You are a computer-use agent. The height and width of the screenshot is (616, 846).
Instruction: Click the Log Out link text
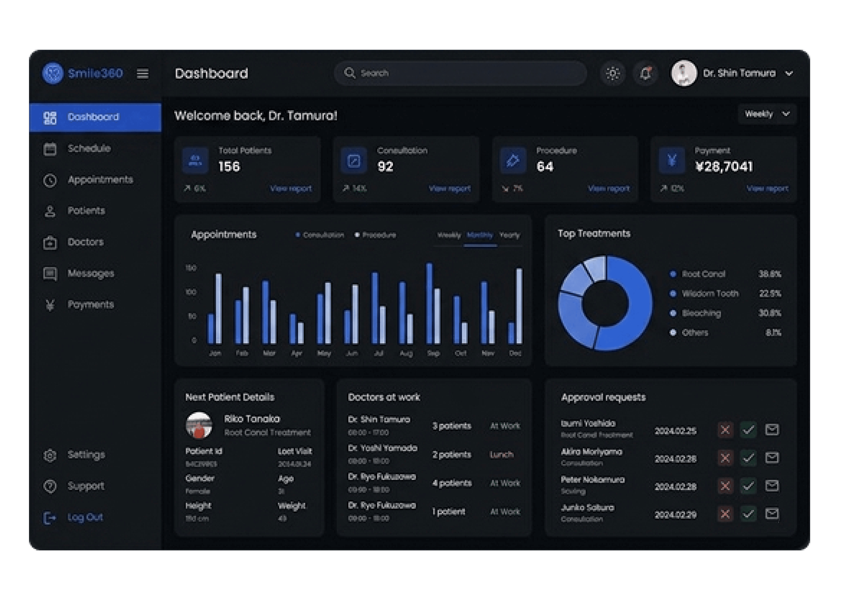point(85,518)
